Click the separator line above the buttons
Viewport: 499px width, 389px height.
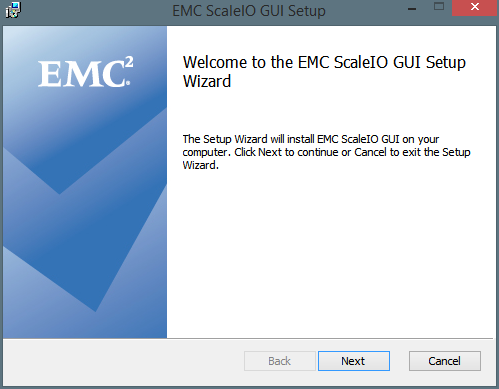click(x=248, y=339)
